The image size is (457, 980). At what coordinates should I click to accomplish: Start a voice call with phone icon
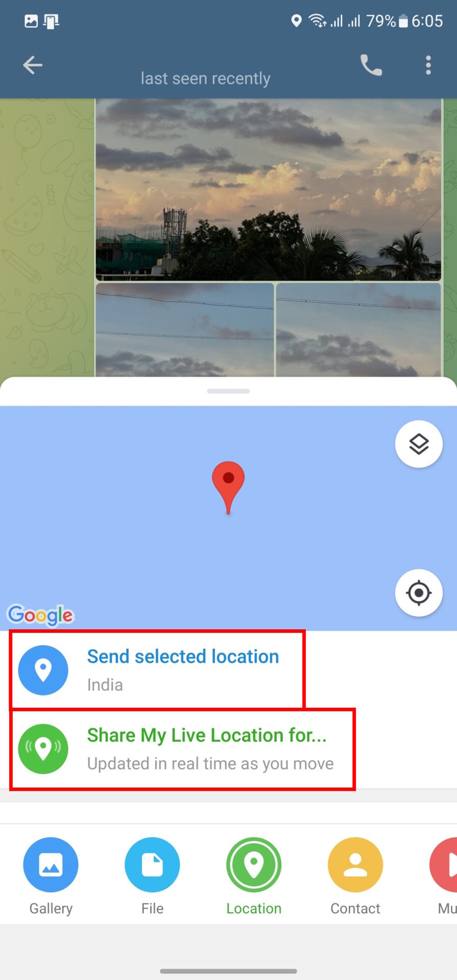tap(371, 65)
